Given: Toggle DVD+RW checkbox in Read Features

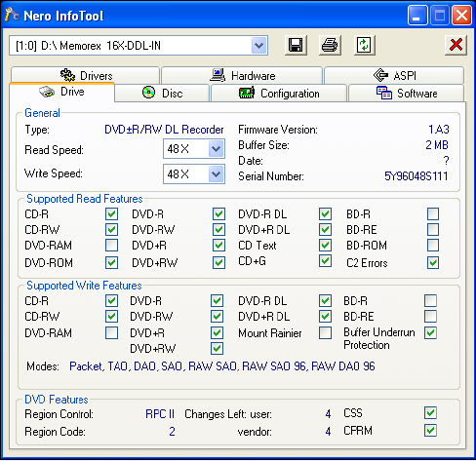Looking at the screenshot, I should 218,262.
